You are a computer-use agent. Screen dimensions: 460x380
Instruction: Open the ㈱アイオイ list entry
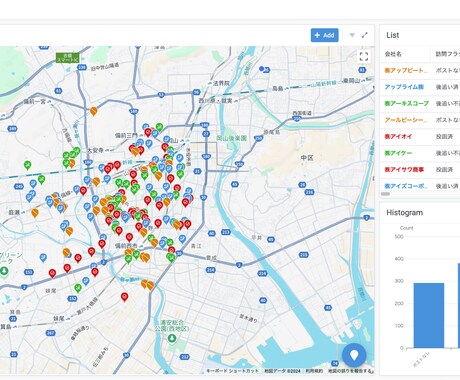pos(398,136)
